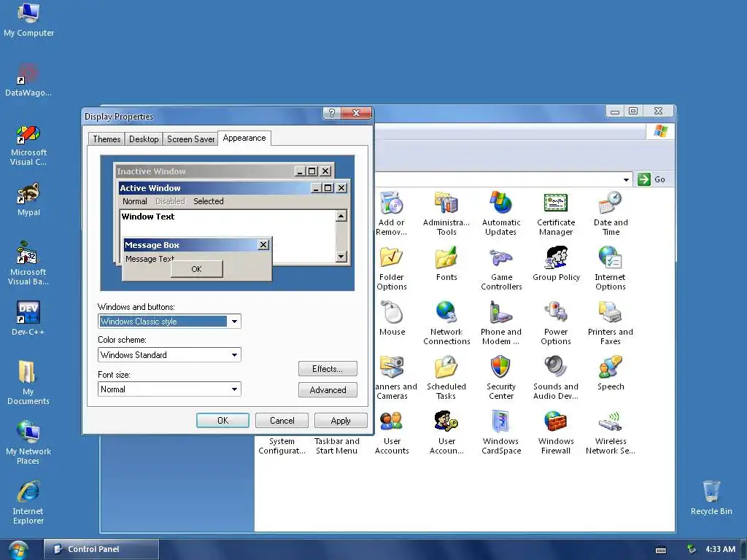Cancel the Display Properties dialog
The height and width of the screenshot is (560, 747).
coord(282,421)
